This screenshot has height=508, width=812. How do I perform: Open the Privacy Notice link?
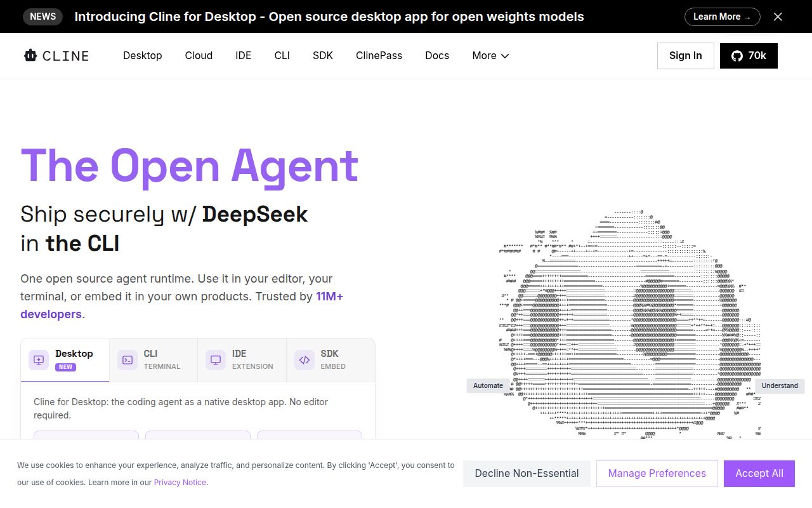pos(180,483)
